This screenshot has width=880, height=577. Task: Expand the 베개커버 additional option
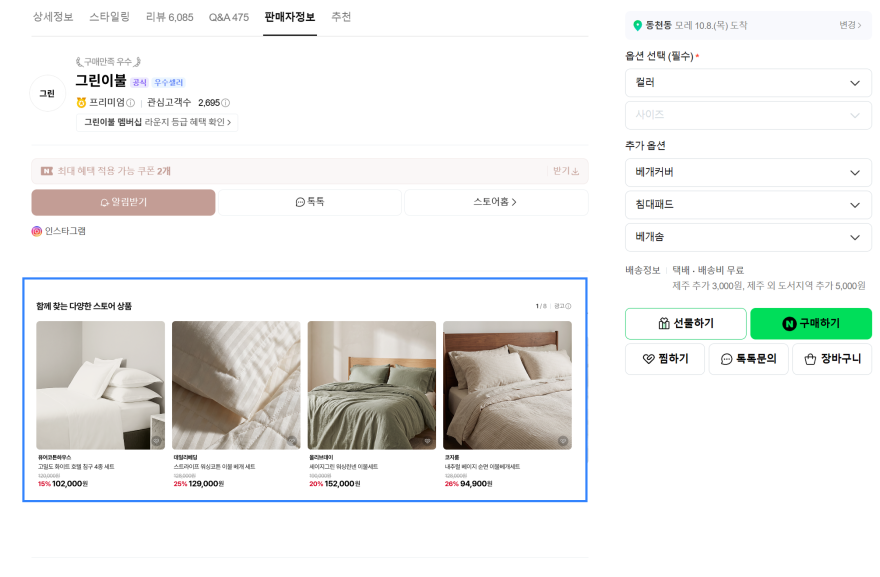pyautogui.click(x=748, y=173)
